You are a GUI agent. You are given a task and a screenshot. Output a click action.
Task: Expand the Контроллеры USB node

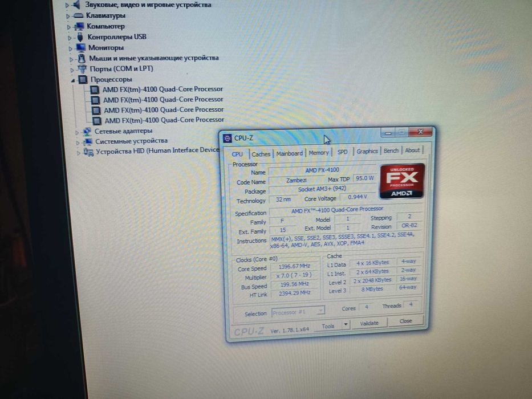pos(70,38)
